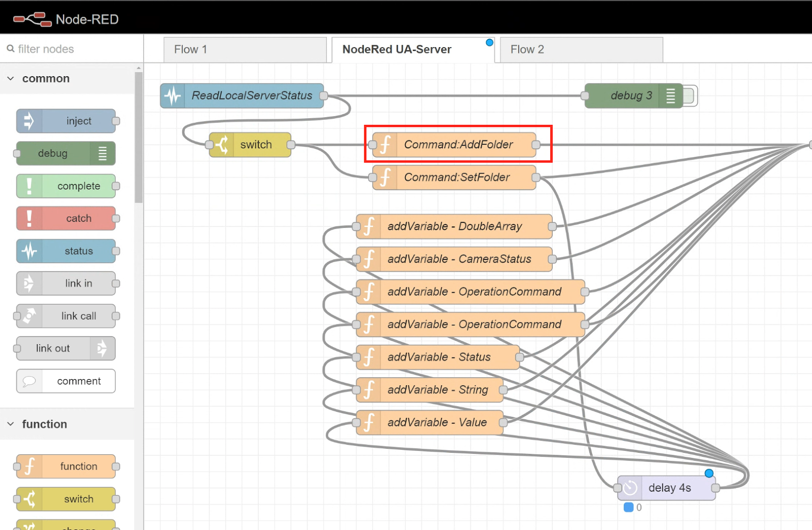The height and width of the screenshot is (530, 812).
Task: Select the switch node in palette
Action: [66, 499]
